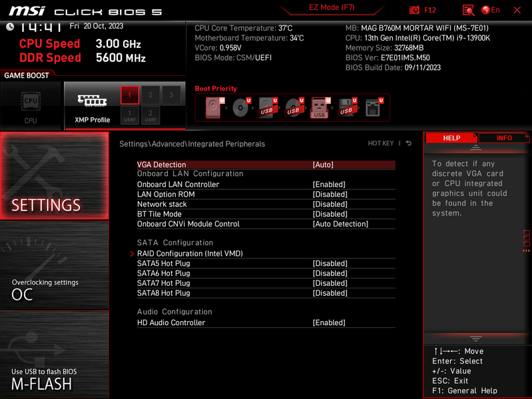Click the XMP Profile memory stick icon
This screenshot has height=399, width=532.
pyautogui.click(x=92, y=101)
